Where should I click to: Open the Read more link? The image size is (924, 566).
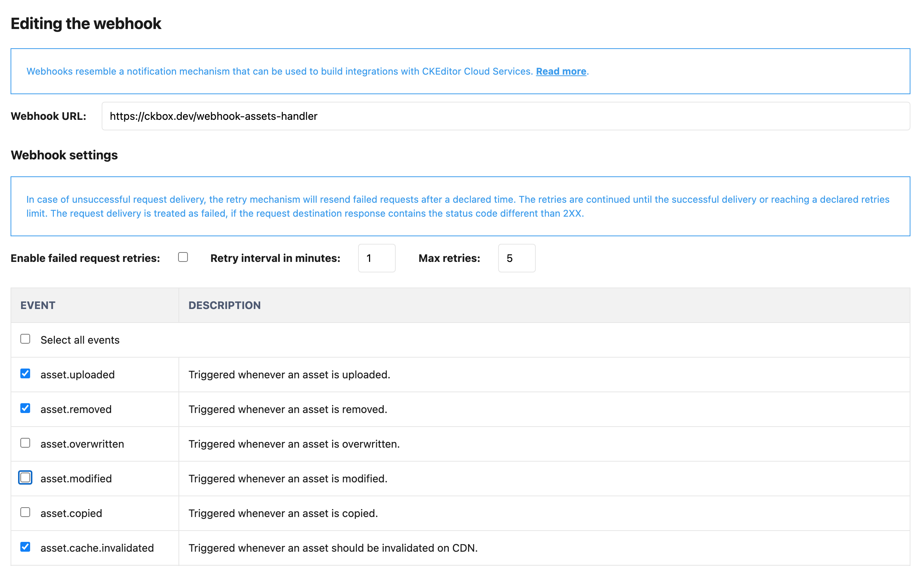pos(561,71)
